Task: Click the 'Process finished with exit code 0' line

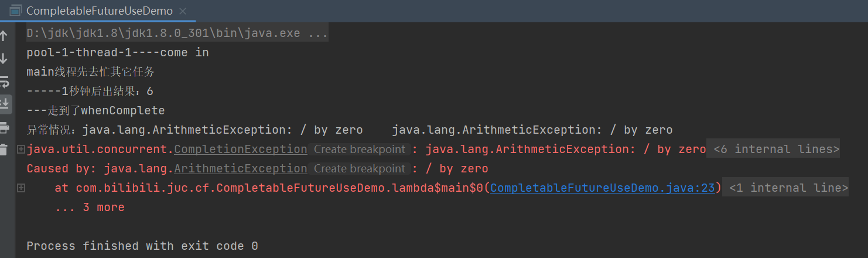Action: tap(142, 246)
